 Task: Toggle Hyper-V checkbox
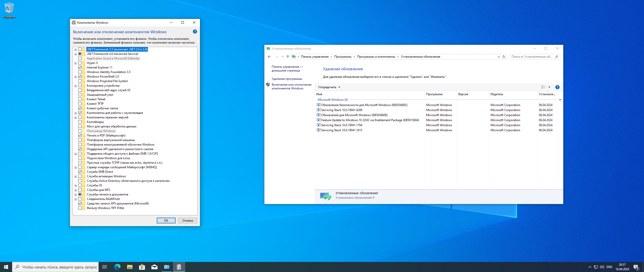tap(80, 63)
